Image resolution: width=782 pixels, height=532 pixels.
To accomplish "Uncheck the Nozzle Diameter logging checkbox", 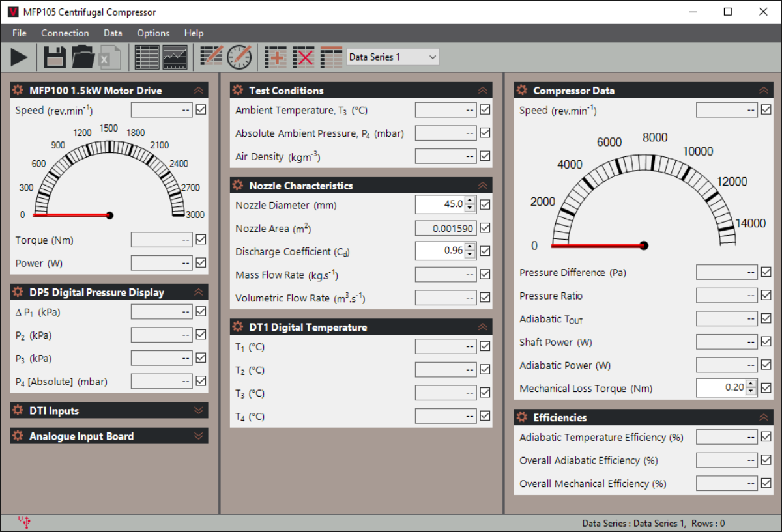I will (x=485, y=204).
